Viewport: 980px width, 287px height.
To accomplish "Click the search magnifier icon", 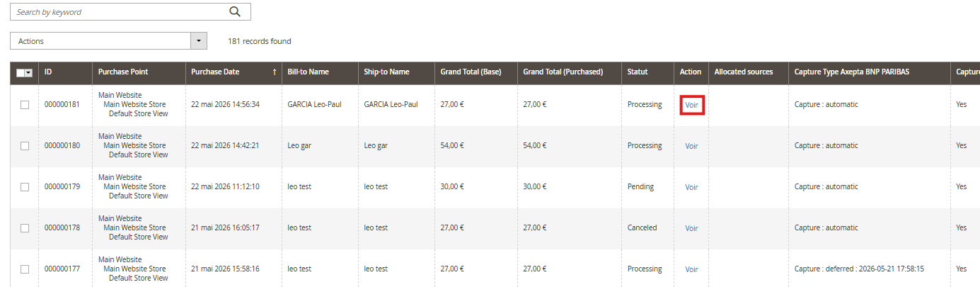I will coord(235,12).
